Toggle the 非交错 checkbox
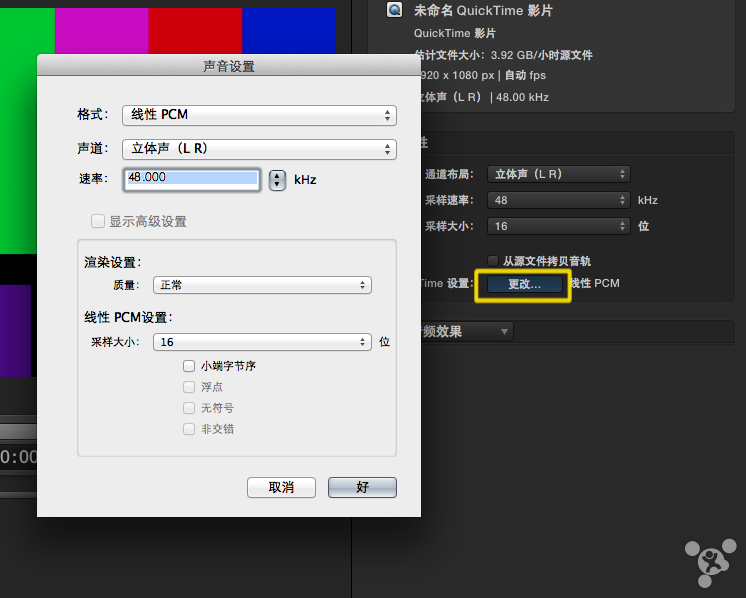The height and width of the screenshot is (598, 746). click(189, 429)
